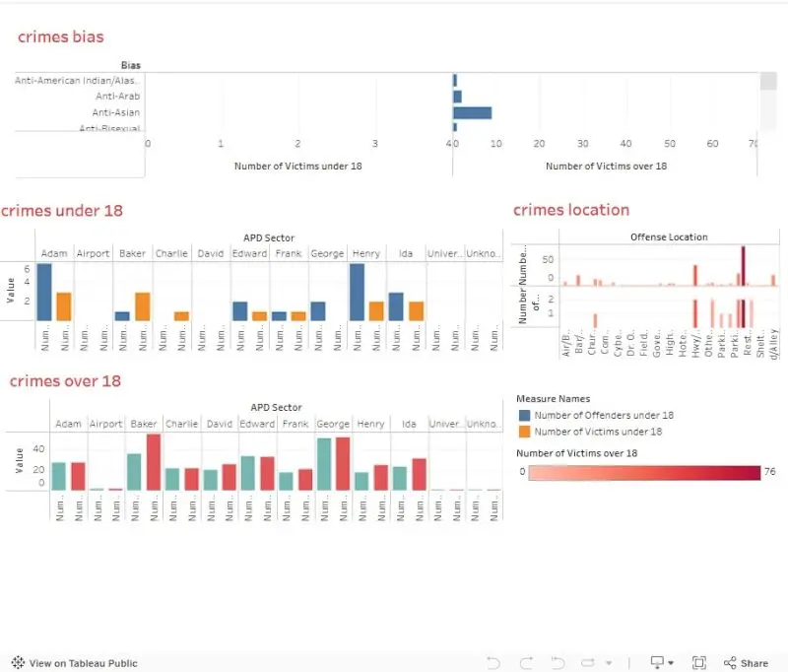The height and width of the screenshot is (672, 788).
Task: Click the Download icon in the toolbar
Action: point(657,662)
